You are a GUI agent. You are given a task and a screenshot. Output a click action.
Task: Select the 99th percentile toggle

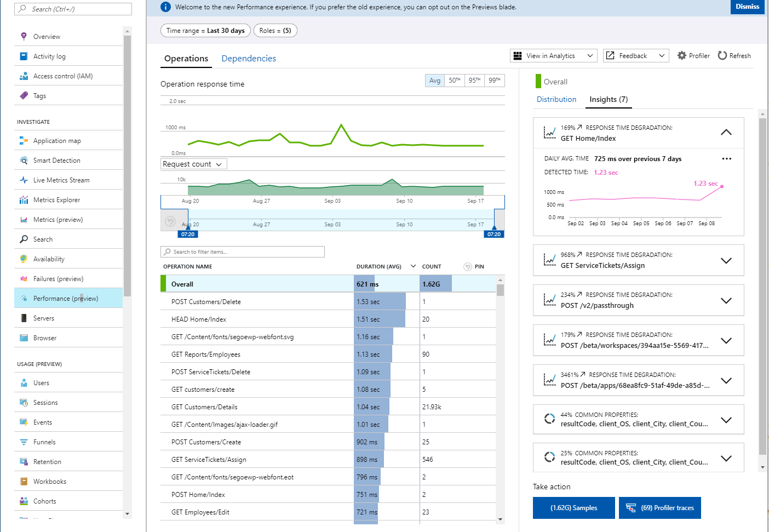(x=495, y=81)
